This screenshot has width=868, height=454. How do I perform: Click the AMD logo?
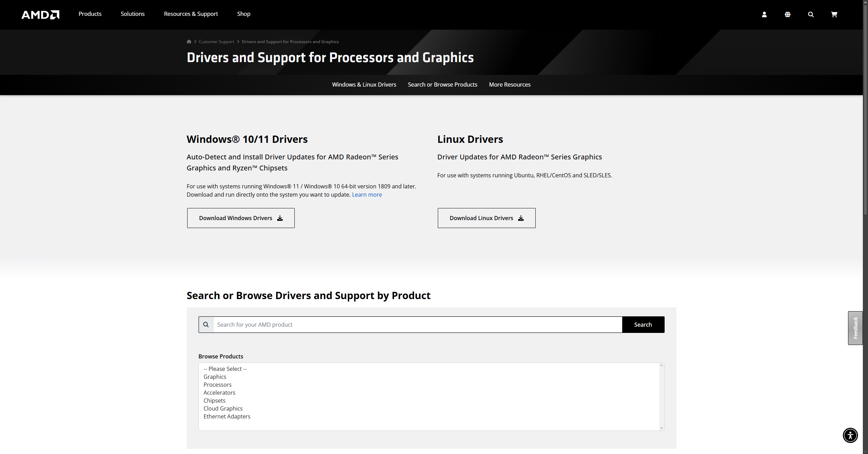(x=40, y=14)
